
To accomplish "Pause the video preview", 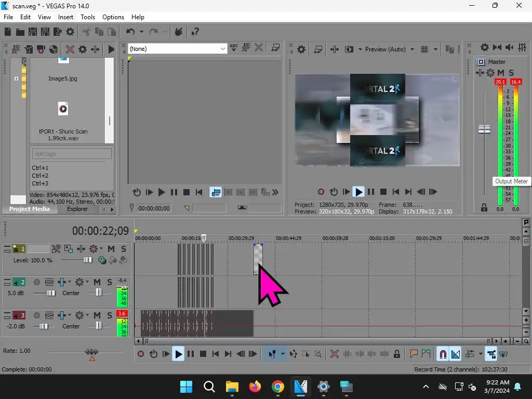I will 371,192.
